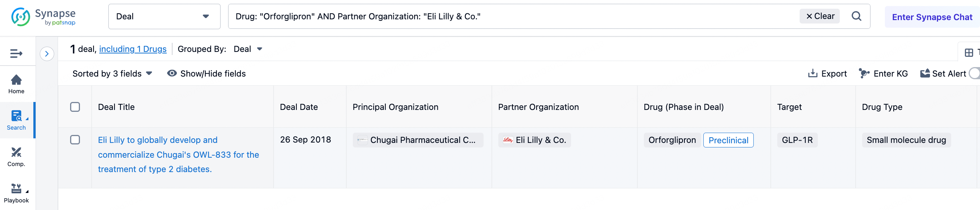Open Home from the left sidebar
This screenshot has width=980, height=210.
pos(16,84)
